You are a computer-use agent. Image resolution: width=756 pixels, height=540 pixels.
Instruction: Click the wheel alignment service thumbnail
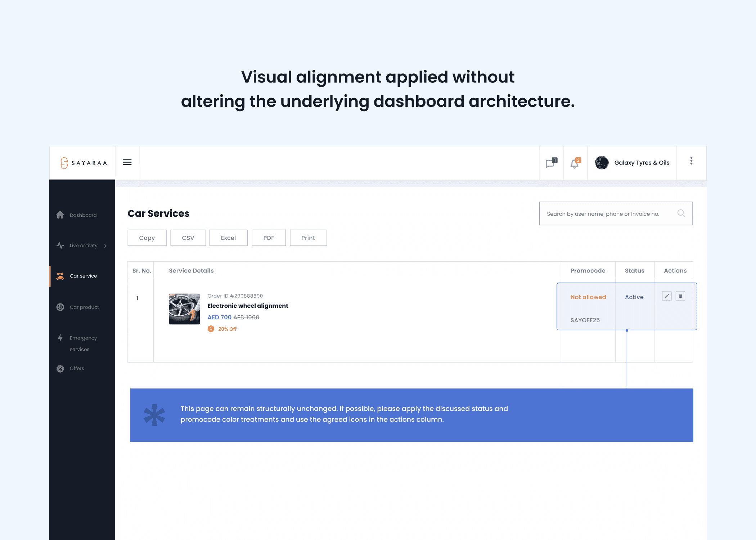point(184,309)
